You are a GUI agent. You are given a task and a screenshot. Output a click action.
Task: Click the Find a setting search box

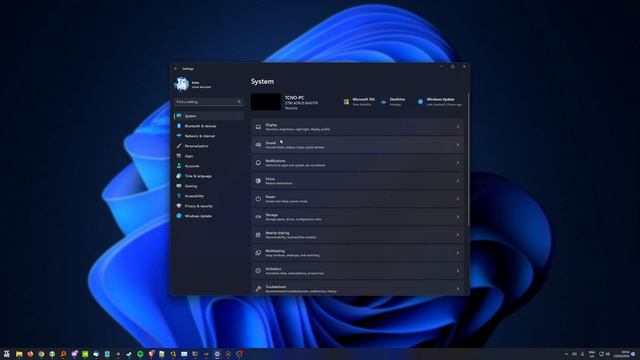pyautogui.click(x=209, y=102)
